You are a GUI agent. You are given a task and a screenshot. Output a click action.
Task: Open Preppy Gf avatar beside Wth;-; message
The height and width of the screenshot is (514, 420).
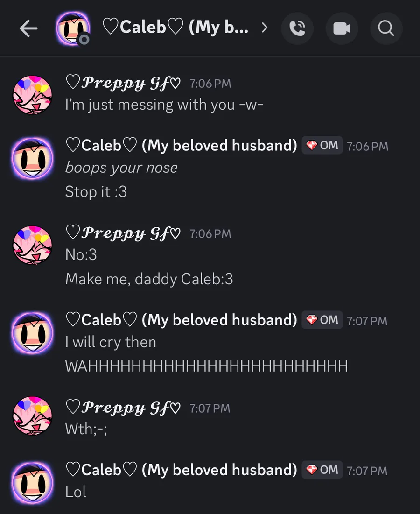[x=33, y=416]
